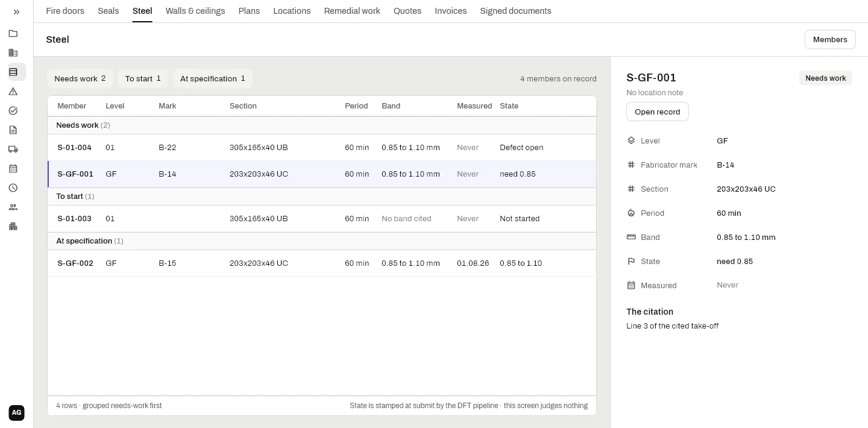Open the Signed documents tab

point(515,11)
